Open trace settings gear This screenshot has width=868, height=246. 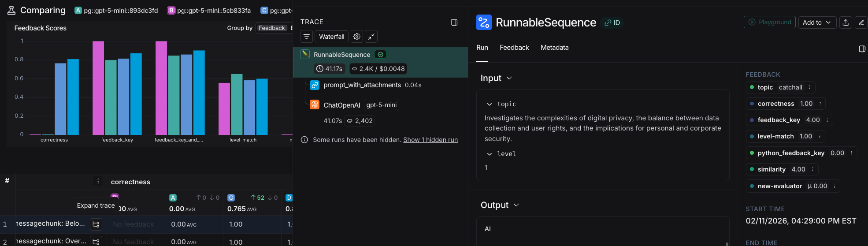tap(357, 37)
